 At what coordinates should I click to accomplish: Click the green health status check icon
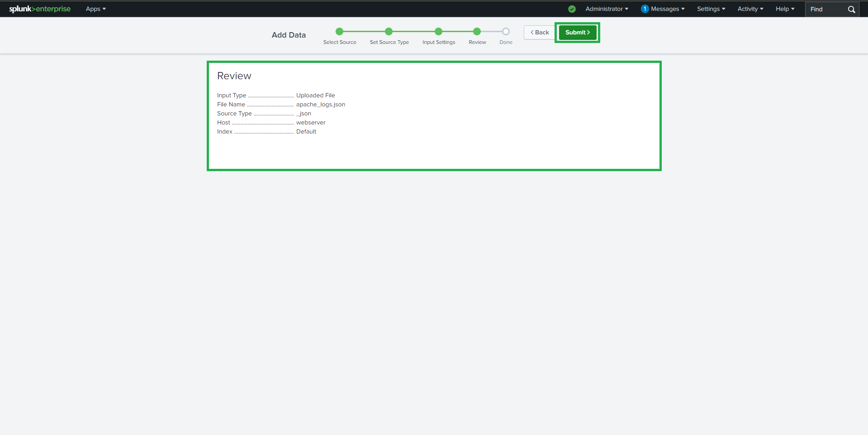[x=572, y=9]
